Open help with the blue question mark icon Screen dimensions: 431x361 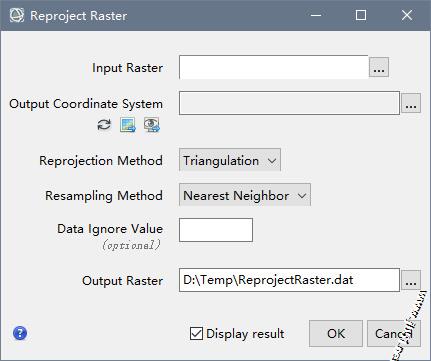(x=20, y=333)
